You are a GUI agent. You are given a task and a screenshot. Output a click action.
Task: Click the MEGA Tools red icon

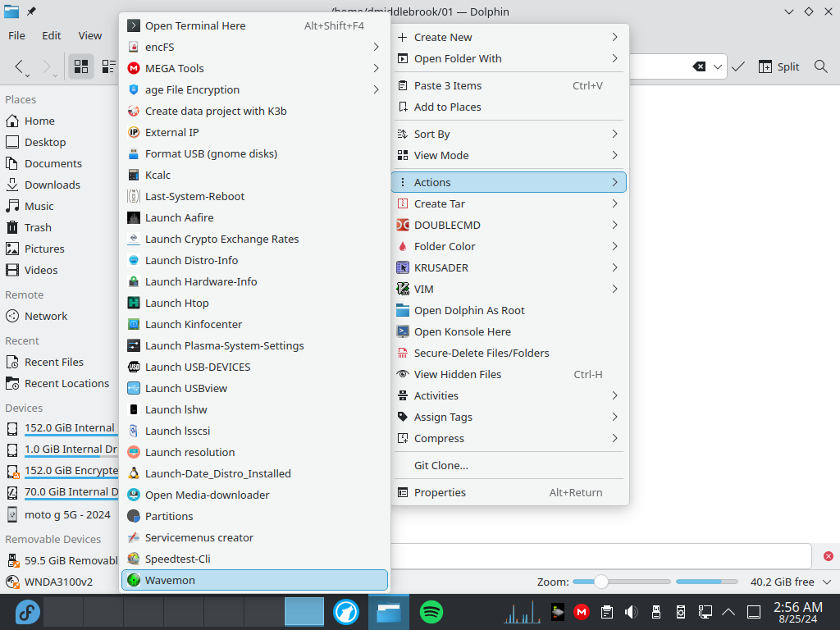click(134, 69)
